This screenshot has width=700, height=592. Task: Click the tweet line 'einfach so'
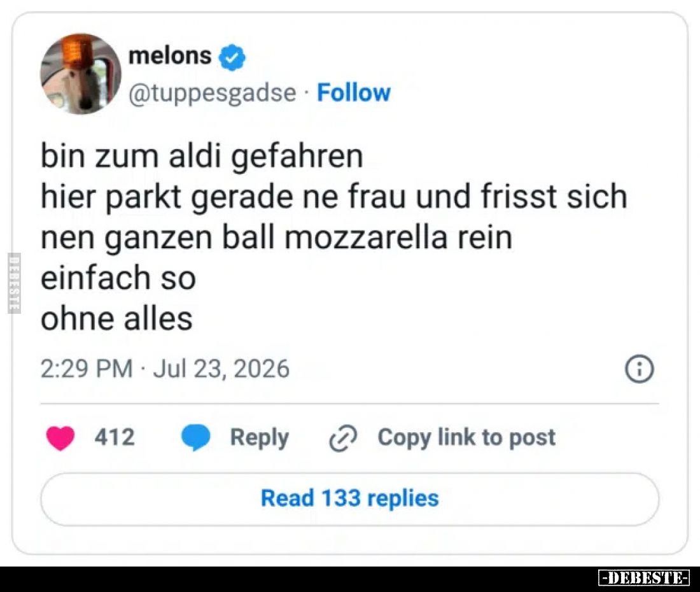click(x=118, y=278)
